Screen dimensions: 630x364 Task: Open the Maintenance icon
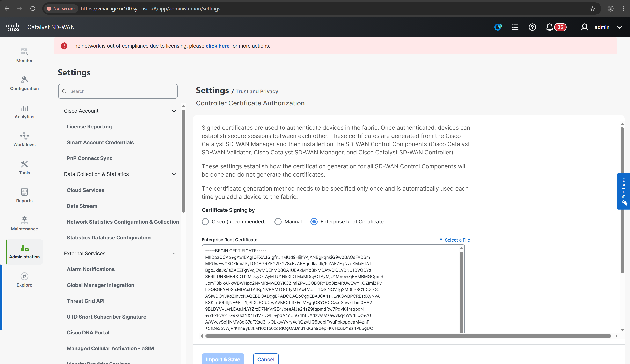[x=24, y=220]
